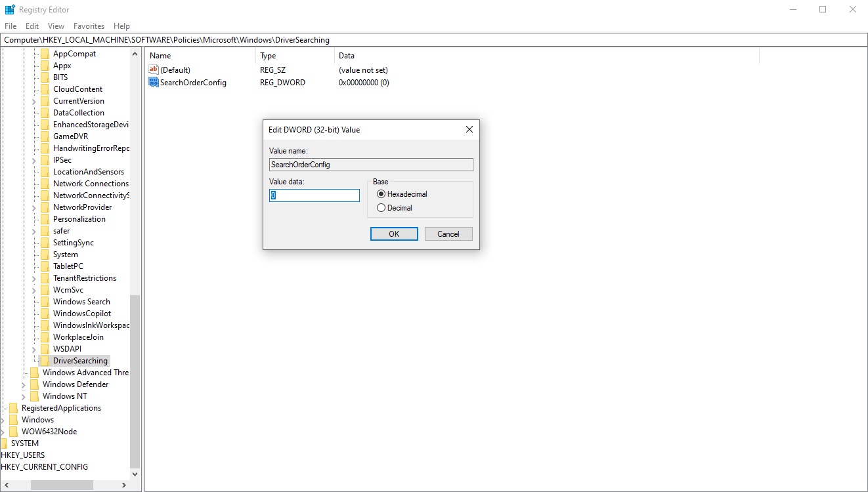This screenshot has width=868, height=492.
Task: Expand the CurrentVersion tree node
Action: 34,101
